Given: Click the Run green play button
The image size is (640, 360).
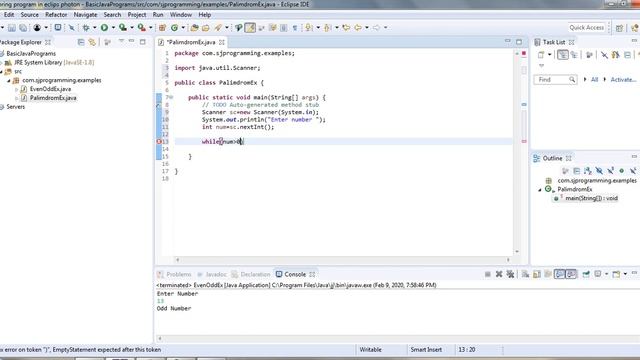Looking at the screenshot, I should (x=104, y=27).
